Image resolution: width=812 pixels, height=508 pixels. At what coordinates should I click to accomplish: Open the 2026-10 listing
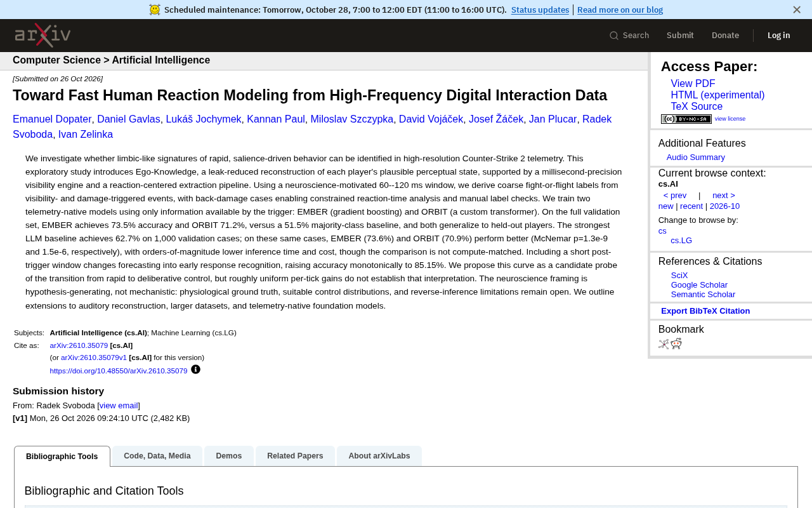click(724, 206)
